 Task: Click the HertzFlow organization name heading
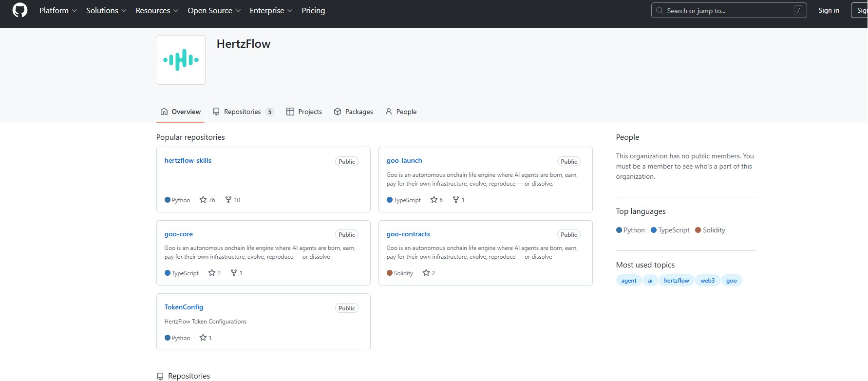[x=244, y=44]
